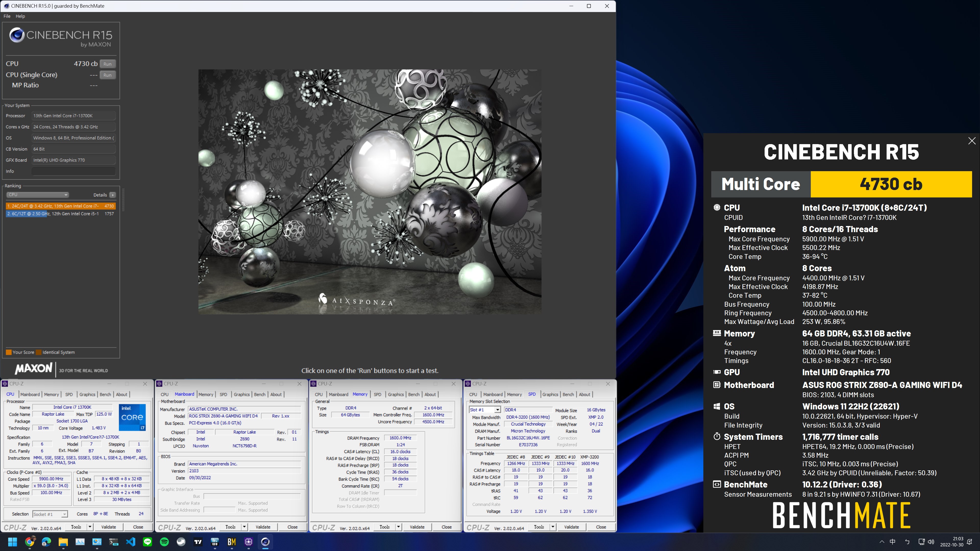Click the Cinebench logo in the left panel
Image resolution: width=980 pixels, height=551 pixels.
click(x=61, y=37)
